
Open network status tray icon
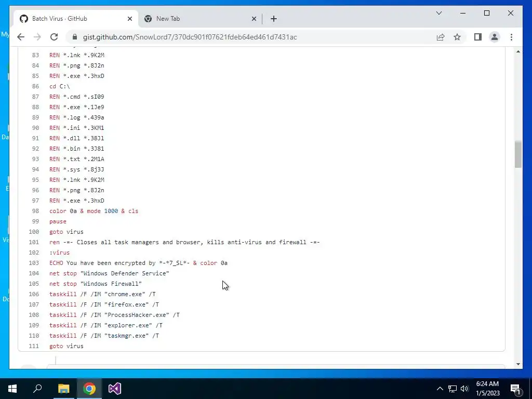pos(453,389)
